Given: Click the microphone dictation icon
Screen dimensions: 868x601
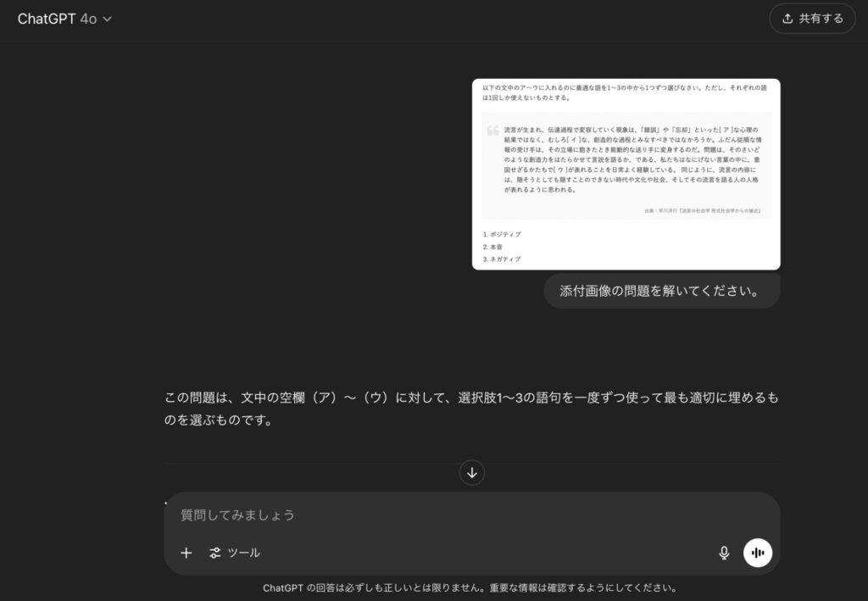Looking at the screenshot, I should coord(724,553).
